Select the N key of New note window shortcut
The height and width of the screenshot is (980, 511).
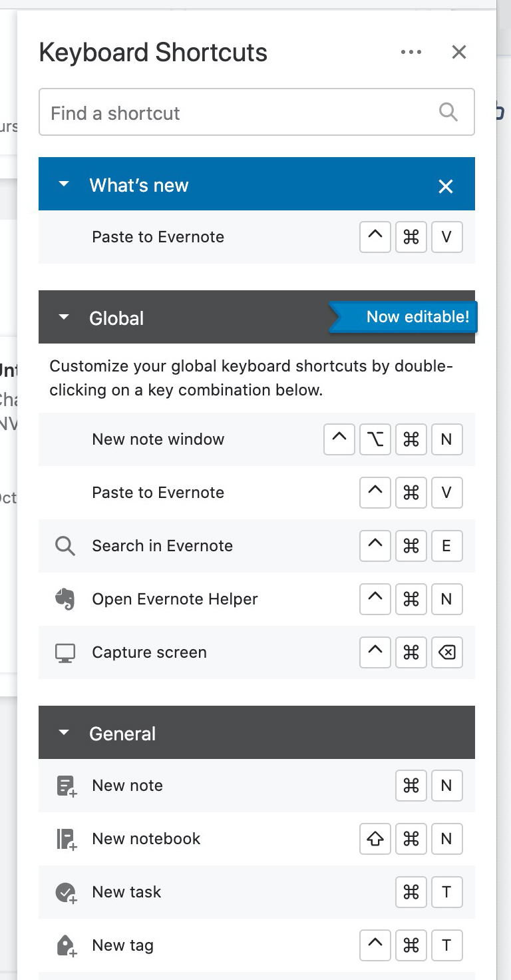coord(446,439)
